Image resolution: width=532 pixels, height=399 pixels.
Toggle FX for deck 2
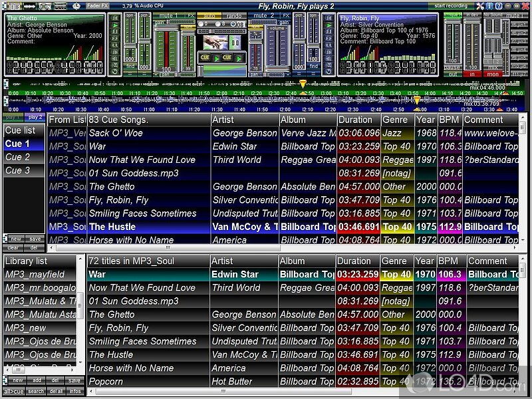point(286,15)
